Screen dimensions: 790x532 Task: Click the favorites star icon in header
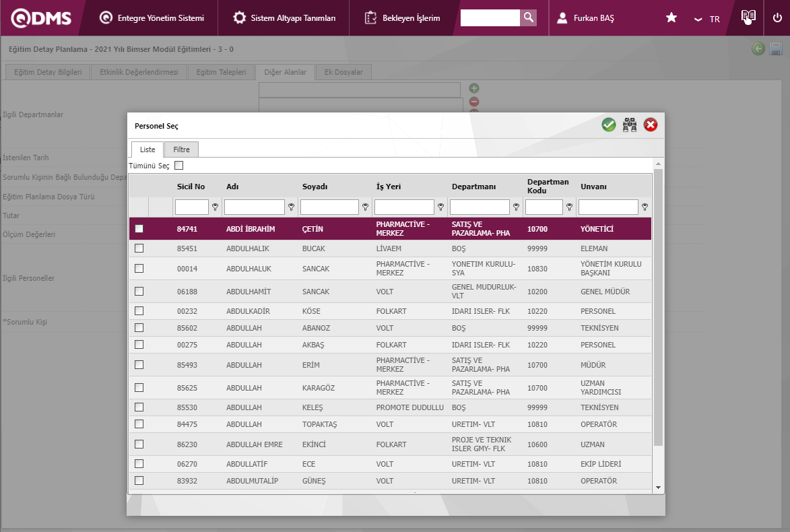pos(671,18)
